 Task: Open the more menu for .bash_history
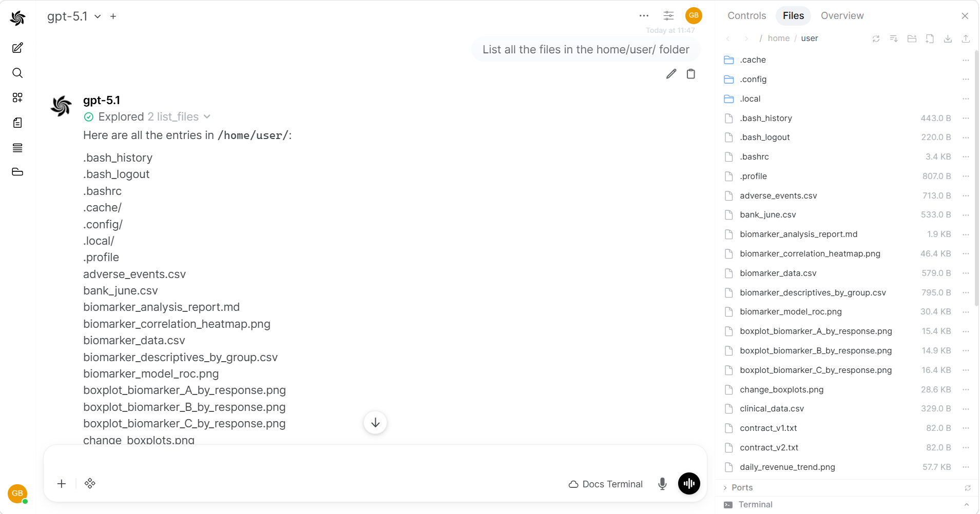(966, 118)
